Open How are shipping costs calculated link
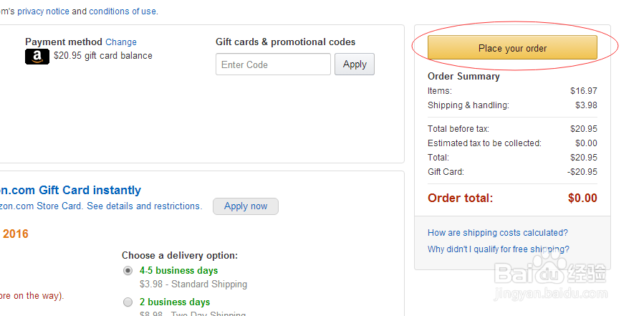 [x=497, y=233]
